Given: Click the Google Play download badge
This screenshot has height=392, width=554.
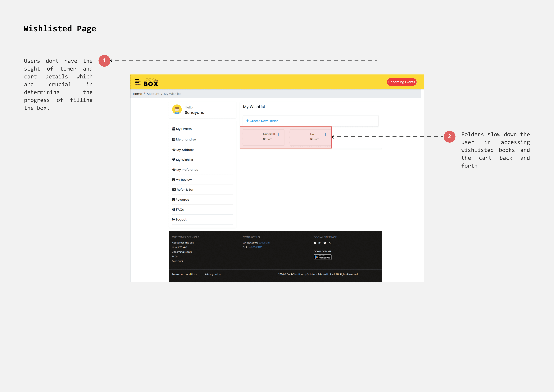Looking at the screenshot, I should tap(322, 257).
